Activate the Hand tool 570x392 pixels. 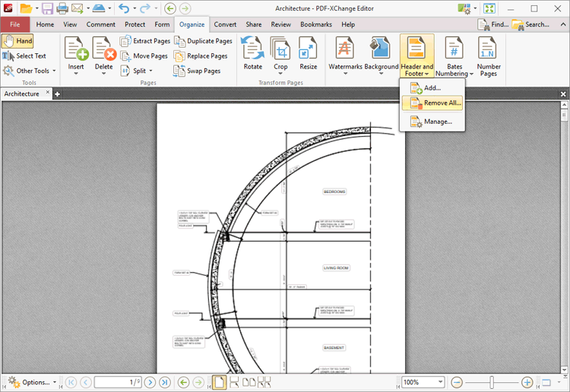(17, 41)
